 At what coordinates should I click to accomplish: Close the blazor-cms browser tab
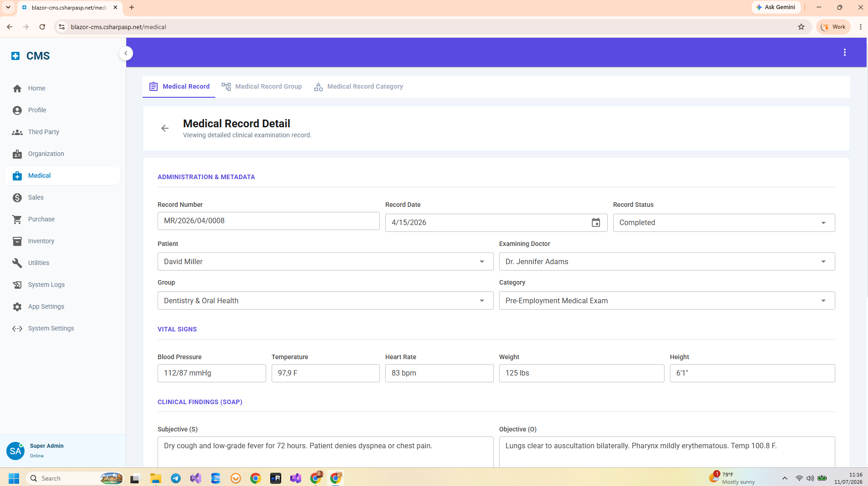115,7
